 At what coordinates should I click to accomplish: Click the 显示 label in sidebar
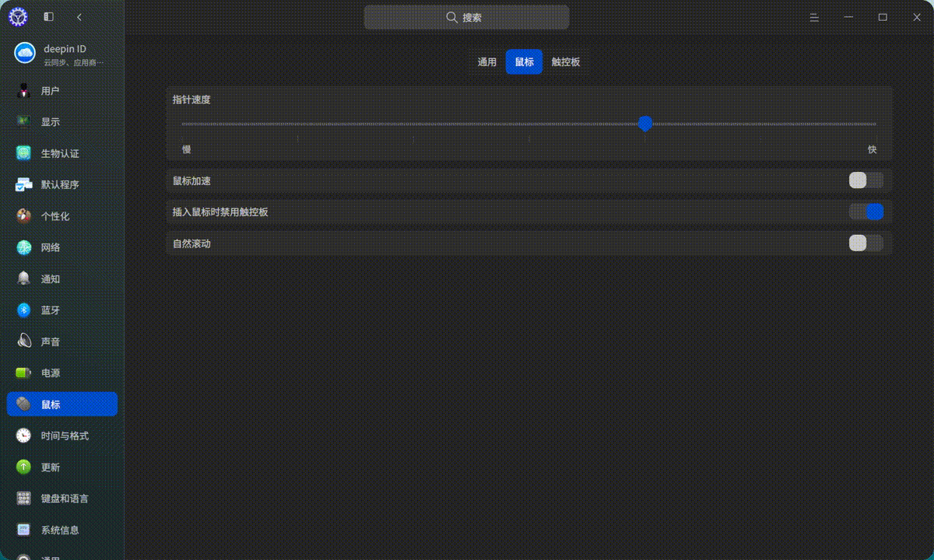(x=51, y=122)
